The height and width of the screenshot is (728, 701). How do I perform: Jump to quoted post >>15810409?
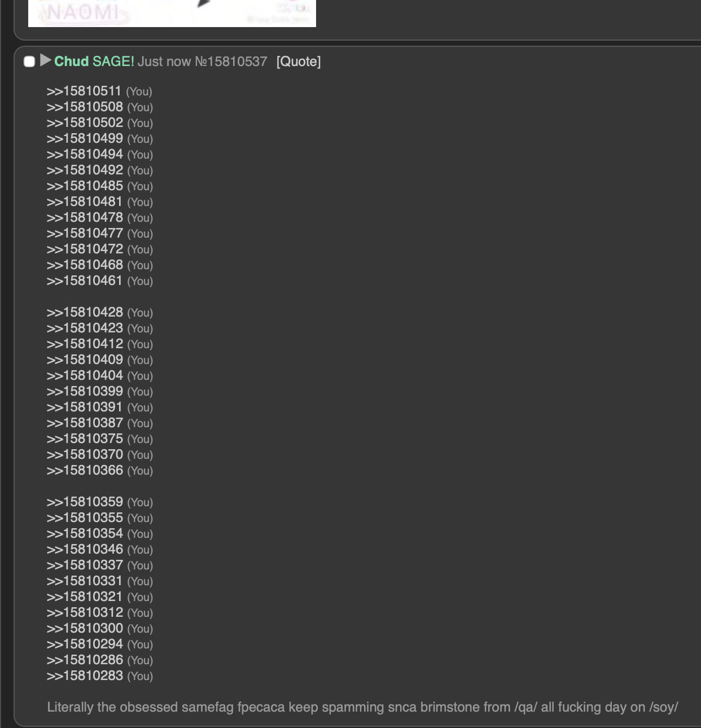tap(85, 360)
